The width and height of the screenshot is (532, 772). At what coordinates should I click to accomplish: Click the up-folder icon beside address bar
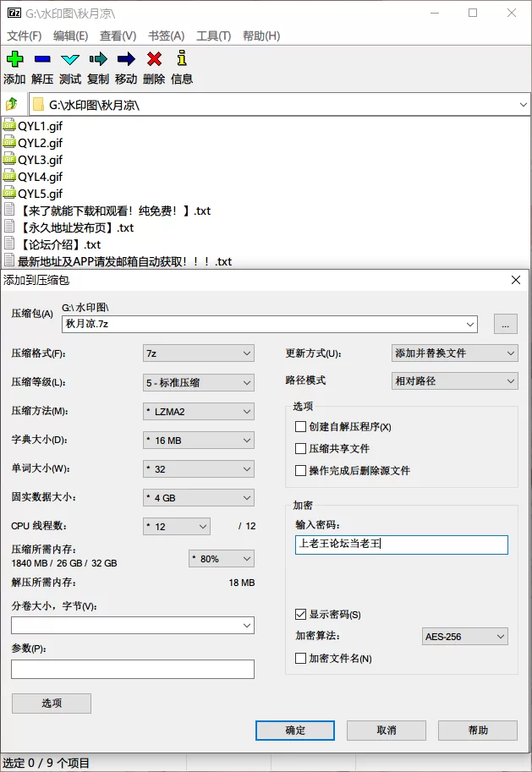pos(11,104)
